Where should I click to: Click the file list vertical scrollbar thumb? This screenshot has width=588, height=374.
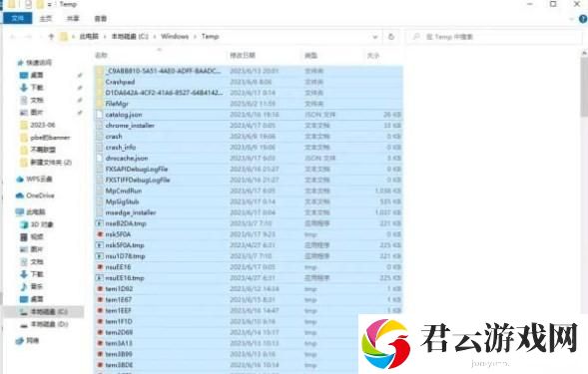[584, 87]
